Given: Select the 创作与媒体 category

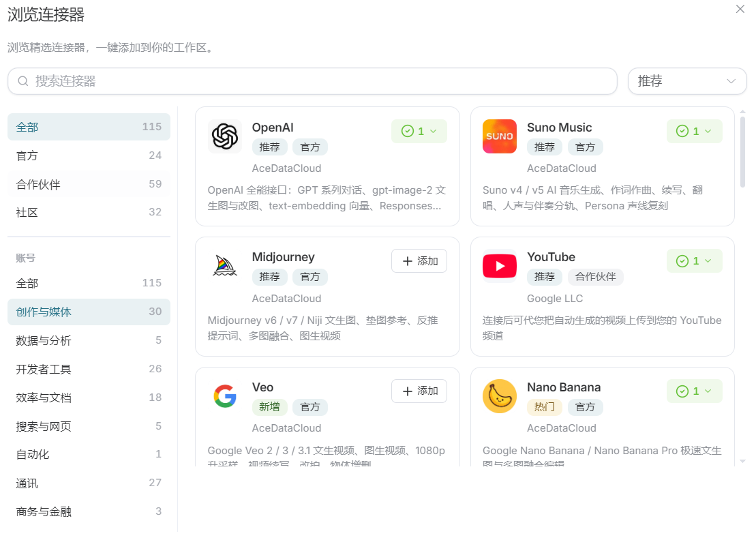Looking at the screenshot, I should 89,312.
